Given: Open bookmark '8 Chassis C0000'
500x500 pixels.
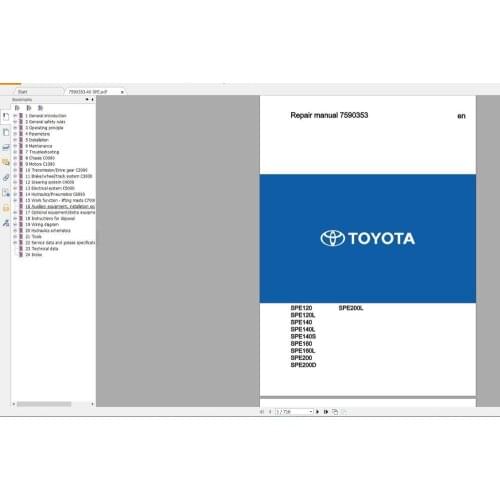Looking at the screenshot, I should (40, 158).
